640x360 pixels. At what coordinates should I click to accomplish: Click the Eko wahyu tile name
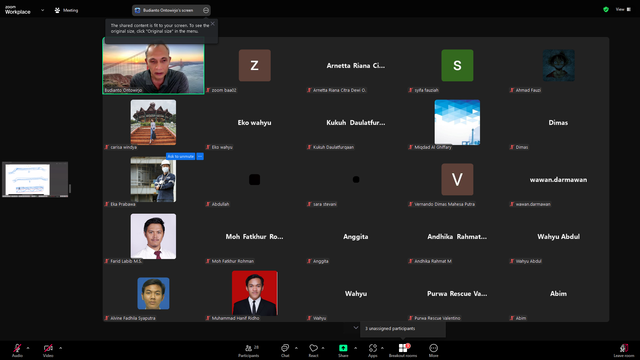[254, 122]
